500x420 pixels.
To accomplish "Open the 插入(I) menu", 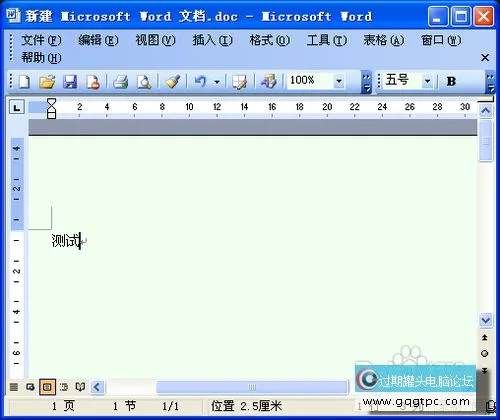I will [212, 40].
